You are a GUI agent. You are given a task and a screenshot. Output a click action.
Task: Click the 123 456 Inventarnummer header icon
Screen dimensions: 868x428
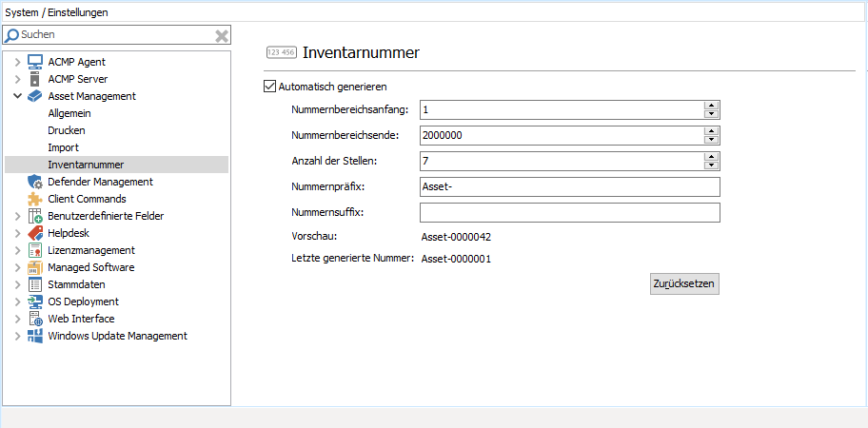[x=282, y=52]
